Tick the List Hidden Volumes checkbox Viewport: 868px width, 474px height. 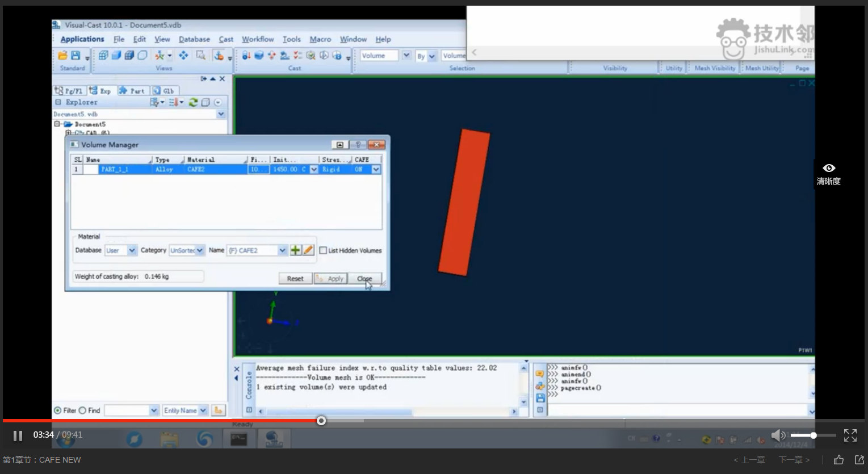[323, 250]
